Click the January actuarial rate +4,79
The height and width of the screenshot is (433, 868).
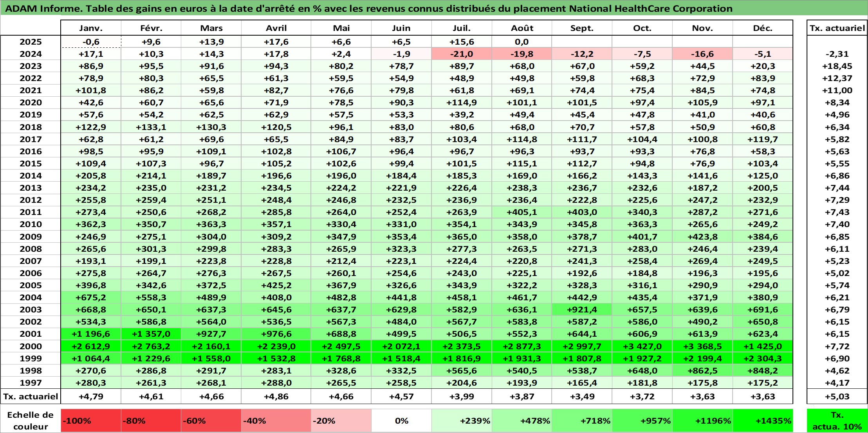(91, 397)
